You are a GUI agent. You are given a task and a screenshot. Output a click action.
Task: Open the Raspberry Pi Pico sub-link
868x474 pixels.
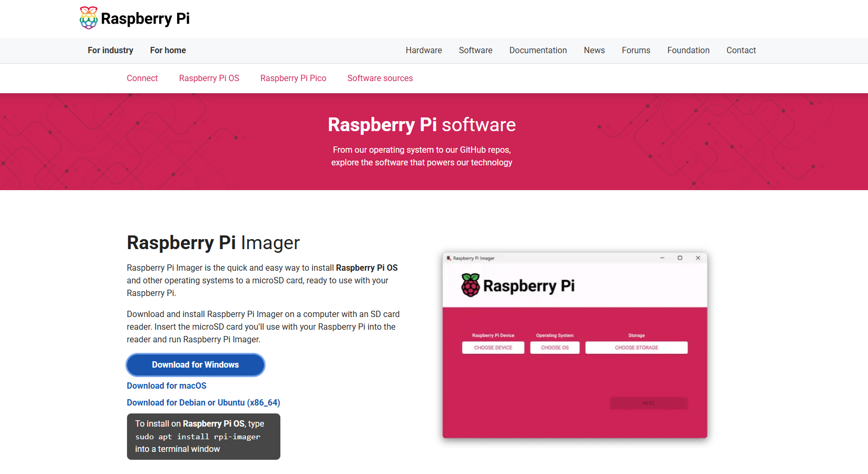point(293,78)
